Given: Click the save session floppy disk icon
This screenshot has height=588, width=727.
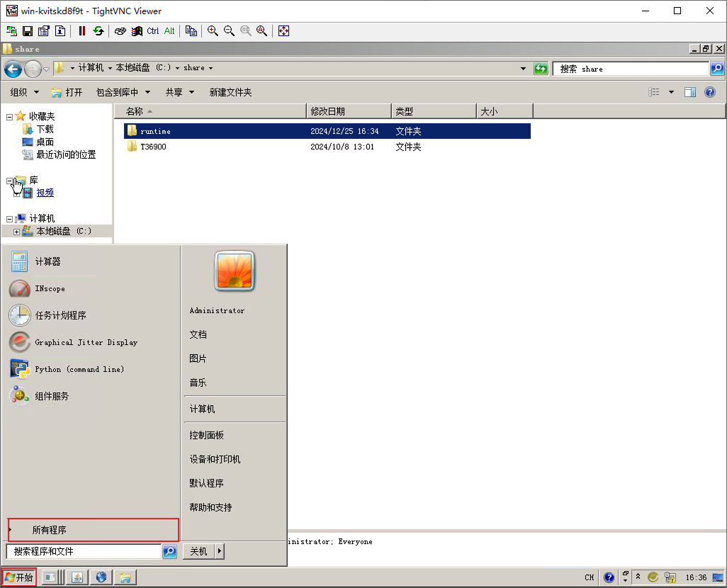Looking at the screenshot, I should pyautogui.click(x=28, y=31).
